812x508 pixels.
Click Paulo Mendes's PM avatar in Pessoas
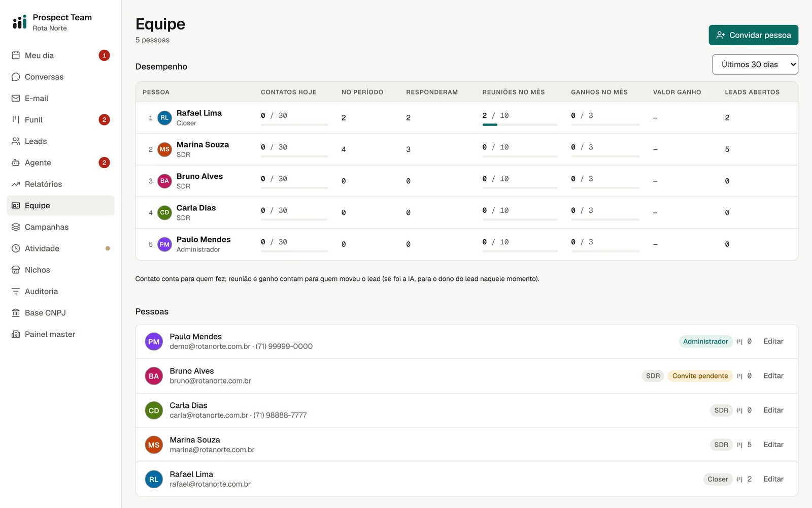pos(154,342)
